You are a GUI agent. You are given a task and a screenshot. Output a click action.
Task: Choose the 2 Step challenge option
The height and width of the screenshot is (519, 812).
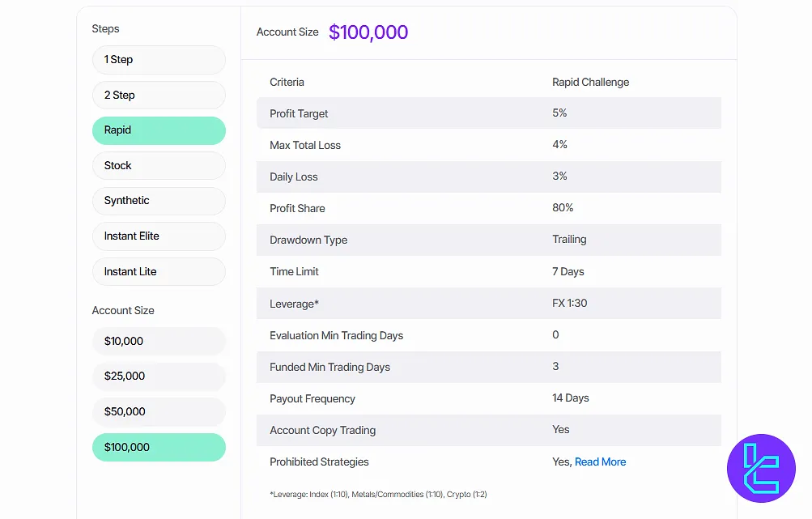tap(159, 95)
